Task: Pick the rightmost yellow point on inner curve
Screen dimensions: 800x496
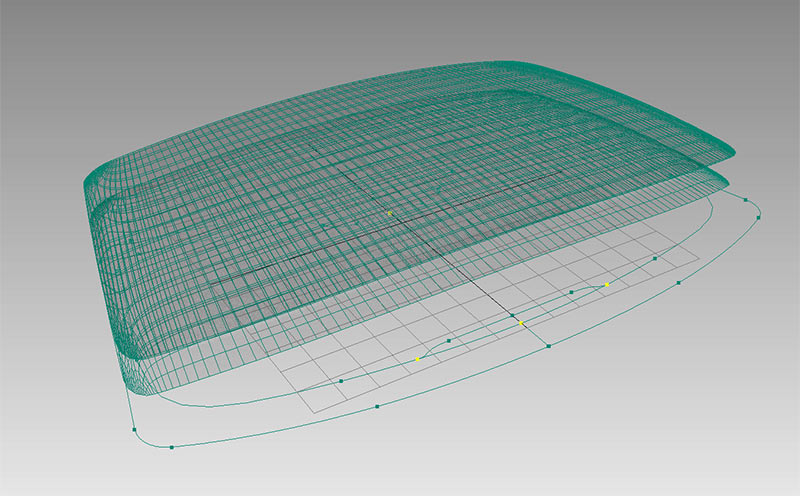Action: click(607, 284)
